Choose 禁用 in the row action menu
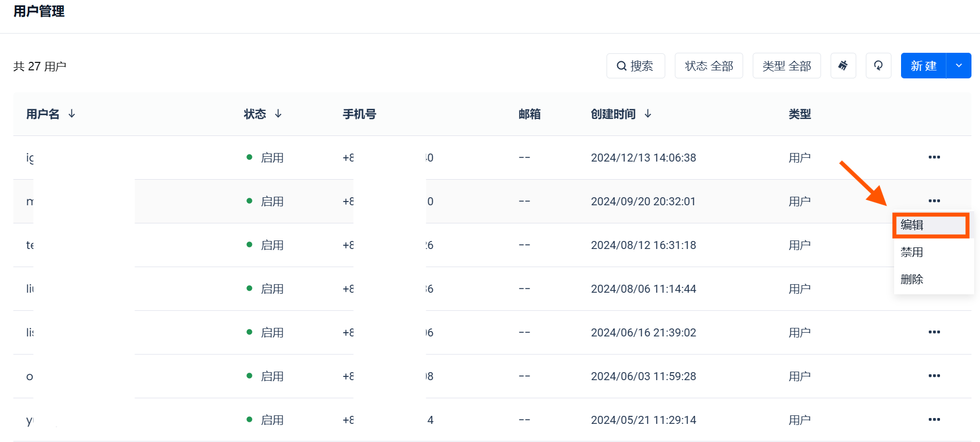Viewport: 980px width, 442px height. click(x=912, y=252)
